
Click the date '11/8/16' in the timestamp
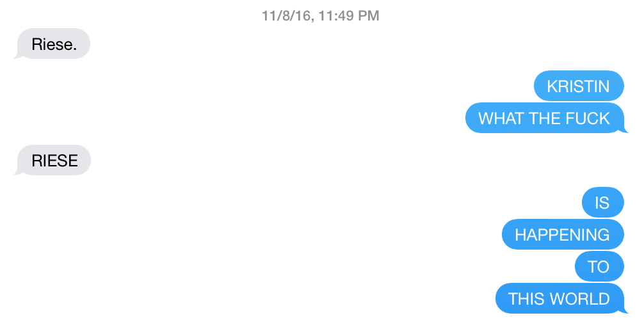point(286,16)
